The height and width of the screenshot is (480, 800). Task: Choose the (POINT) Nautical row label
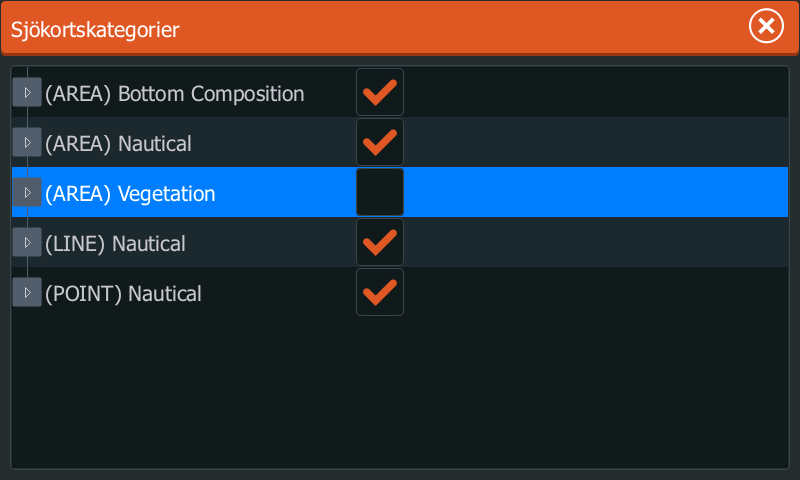coord(123,294)
